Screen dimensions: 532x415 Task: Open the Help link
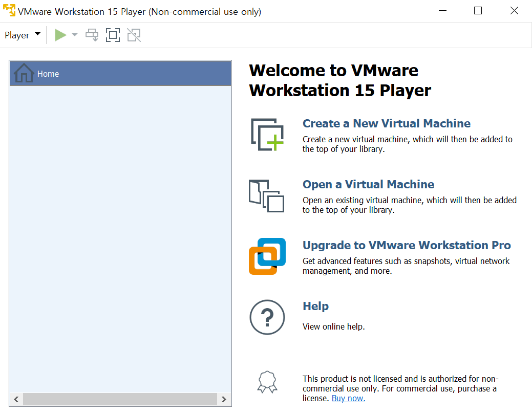315,306
